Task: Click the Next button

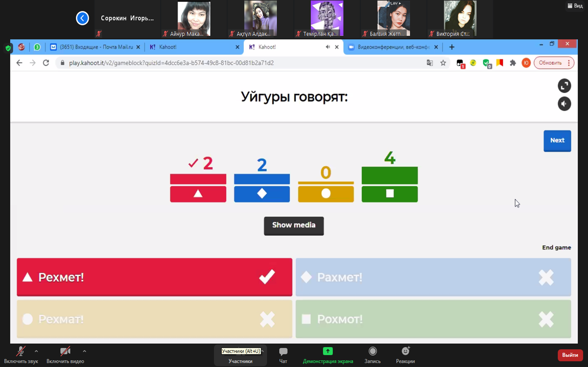Action: (557, 141)
